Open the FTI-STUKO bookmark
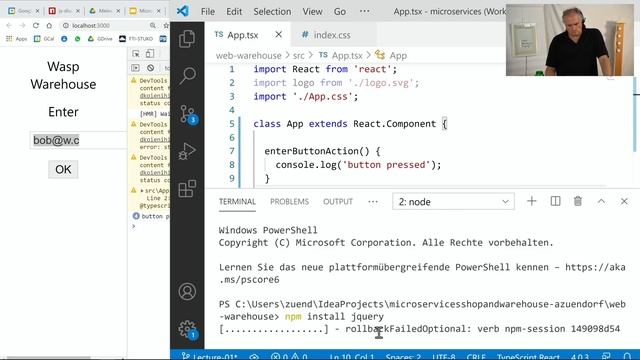 136,39
